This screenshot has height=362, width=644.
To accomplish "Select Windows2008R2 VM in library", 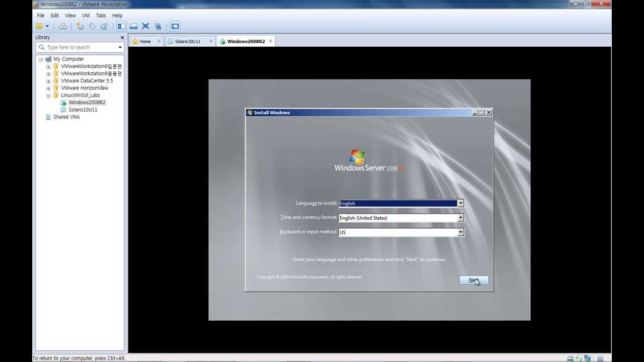I will coord(87,103).
